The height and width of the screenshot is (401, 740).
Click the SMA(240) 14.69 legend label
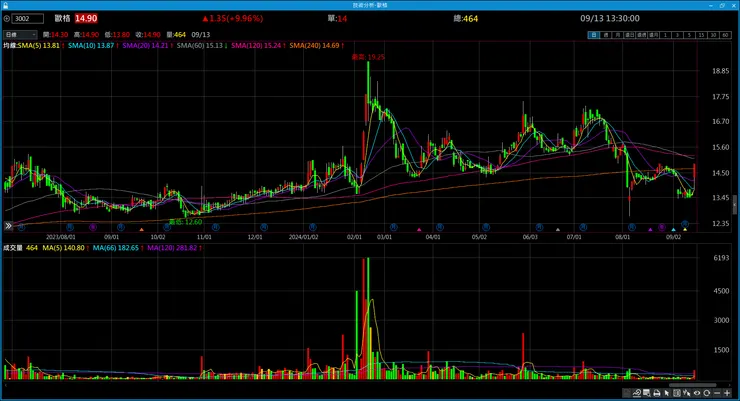(x=314, y=45)
